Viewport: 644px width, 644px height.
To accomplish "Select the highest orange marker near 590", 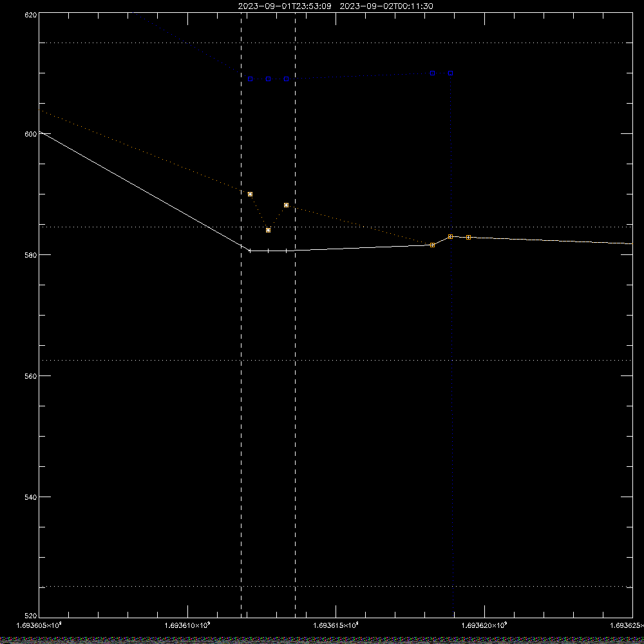I will pyautogui.click(x=250, y=194).
